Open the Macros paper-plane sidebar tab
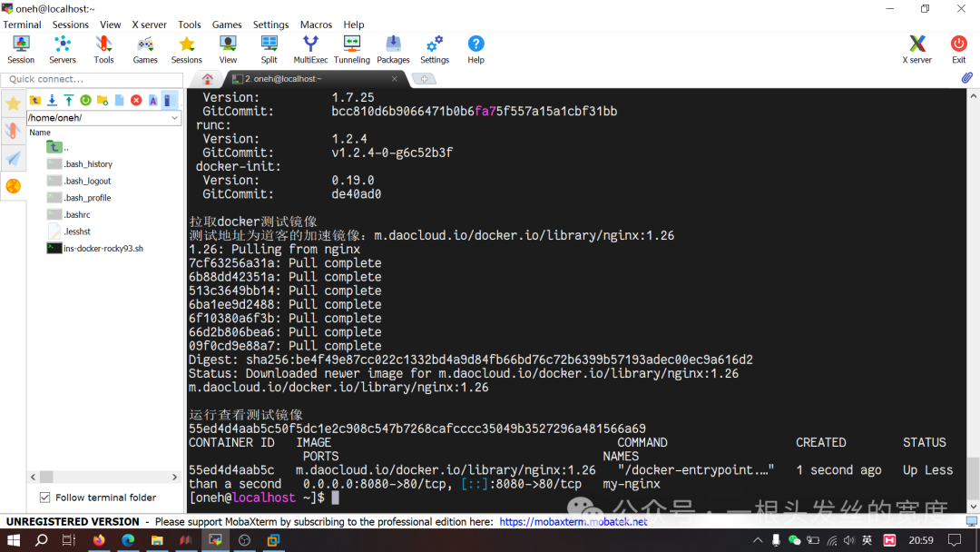The height and width of the screenshot is (552, 980). [13, 158]
